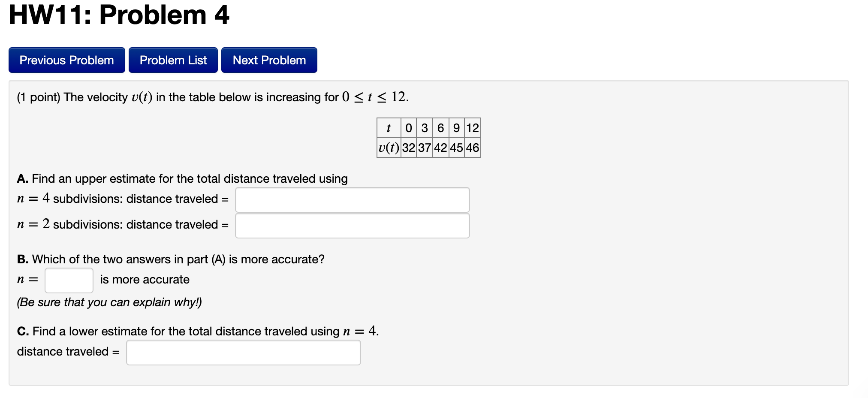Open the Problem List
Viewport: 868px width, 398px height.
[x=173, y=60]
